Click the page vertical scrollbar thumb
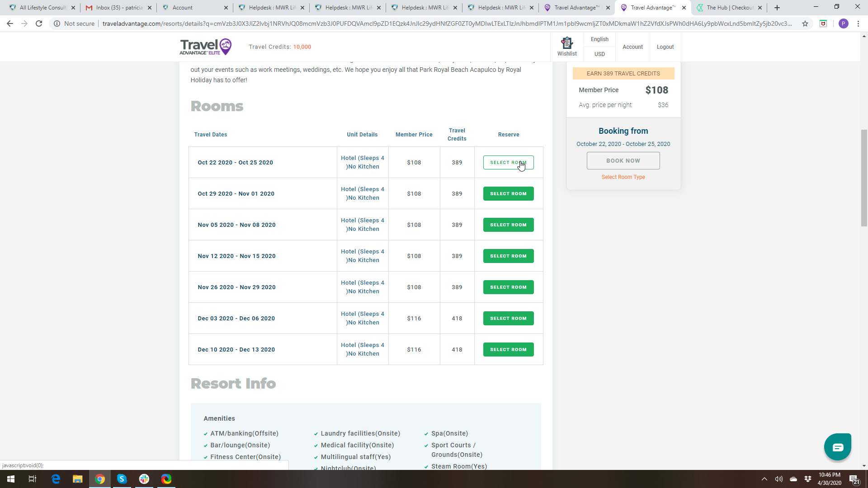This screenshot has height=488, width=868. click(x=864, y=178)
